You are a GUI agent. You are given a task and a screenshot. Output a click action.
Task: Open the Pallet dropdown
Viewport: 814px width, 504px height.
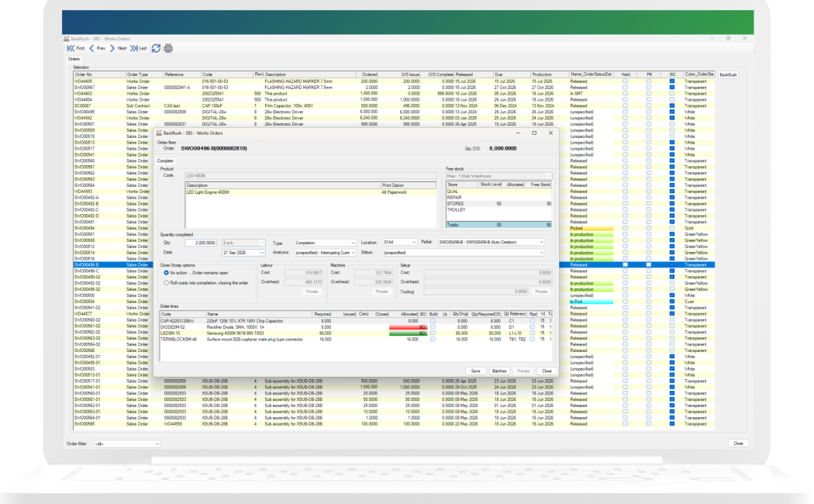(x=491, y=243)
